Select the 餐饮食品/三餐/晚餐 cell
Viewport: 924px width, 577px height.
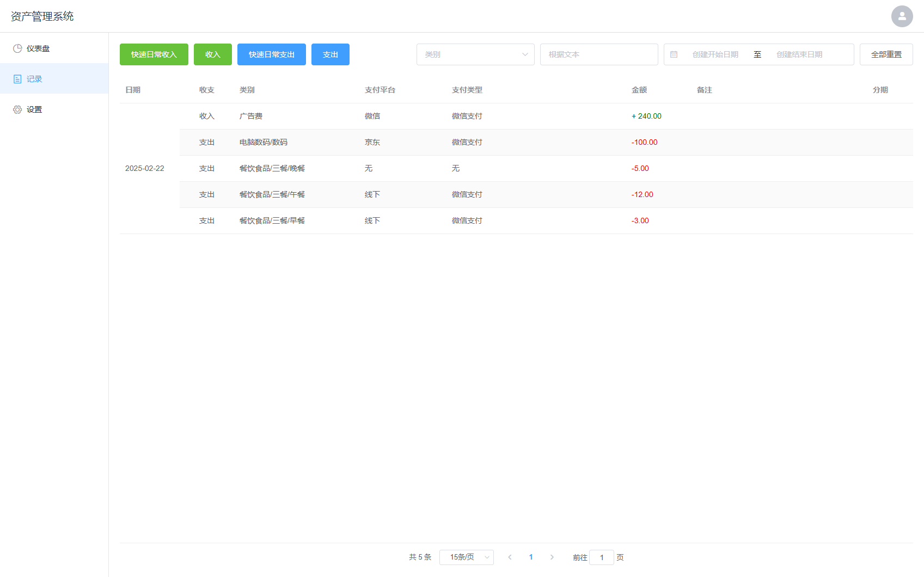(x=272, y=168)
